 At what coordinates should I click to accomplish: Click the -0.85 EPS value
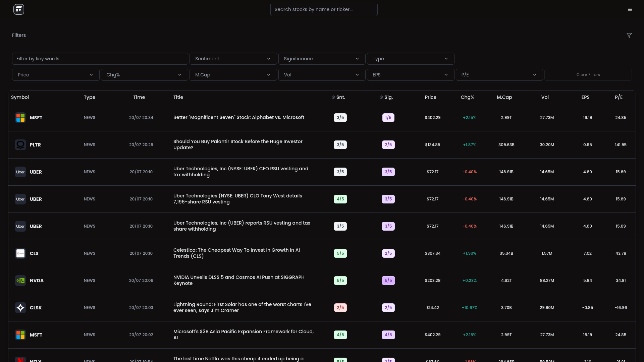click(x=587, y=308)
